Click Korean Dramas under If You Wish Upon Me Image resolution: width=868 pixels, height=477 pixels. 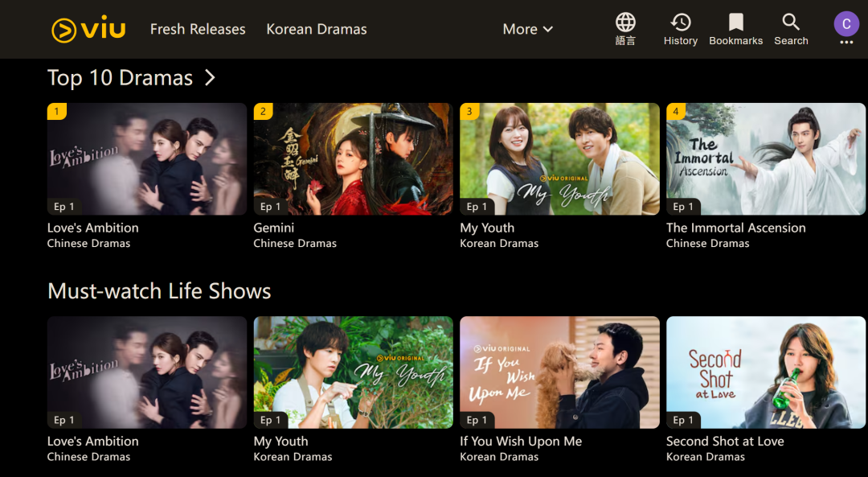(x=499, y=457)
